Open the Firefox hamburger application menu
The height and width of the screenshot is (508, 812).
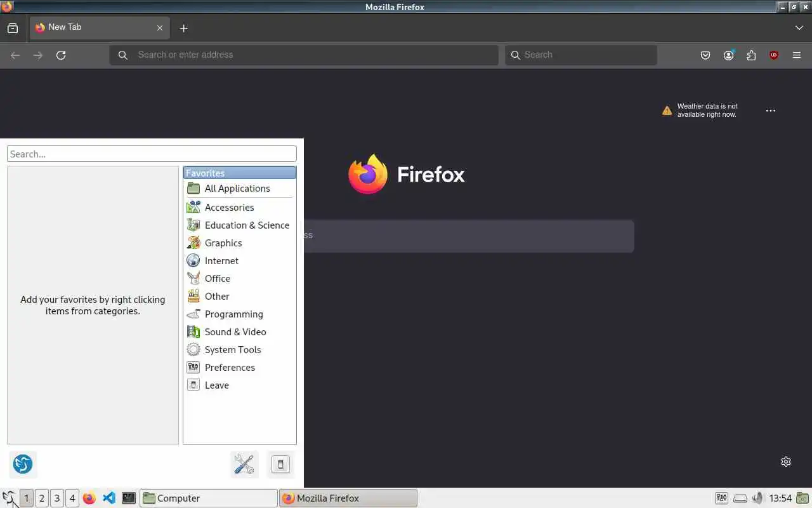click(x=797, y=55)
